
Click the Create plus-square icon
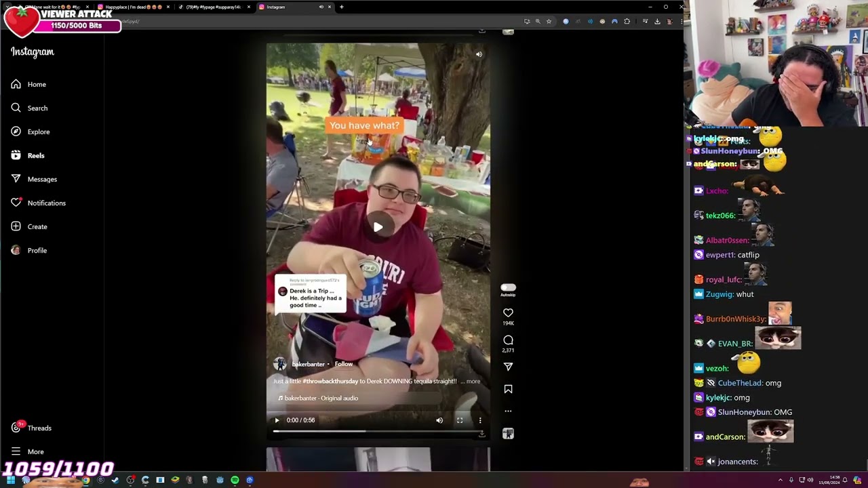(x=16, y=226)
